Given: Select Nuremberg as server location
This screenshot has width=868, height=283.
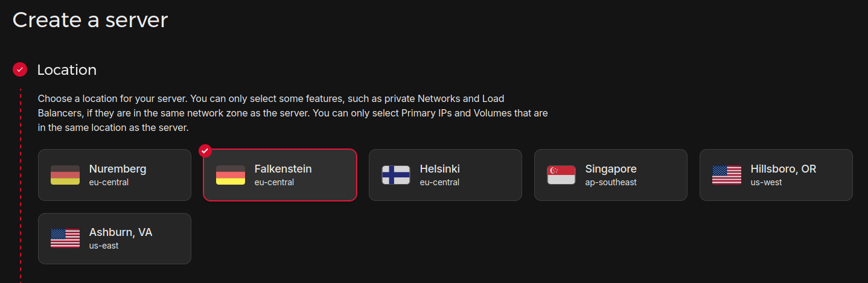Looking at the screenshot, I should coord(115,175).
